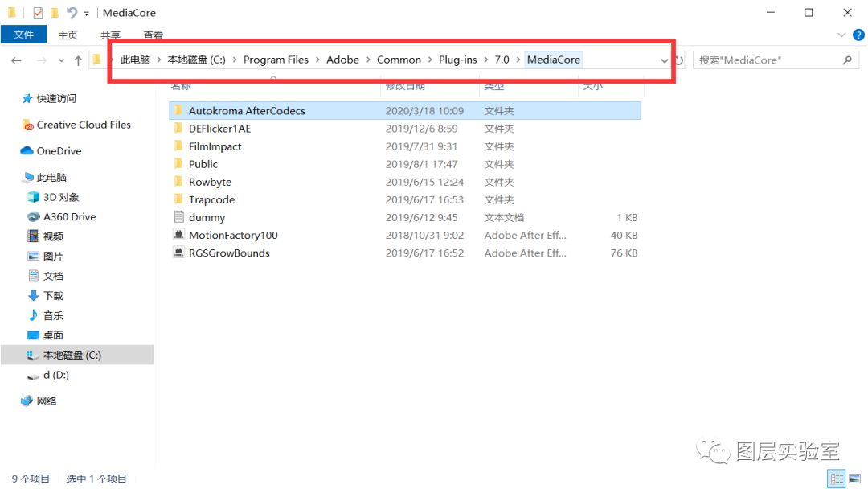The width and height of the screenshot is (868, 489).
Task: Expand the chevron after Adobe in breadcrumb
Action: pos(368,60)
